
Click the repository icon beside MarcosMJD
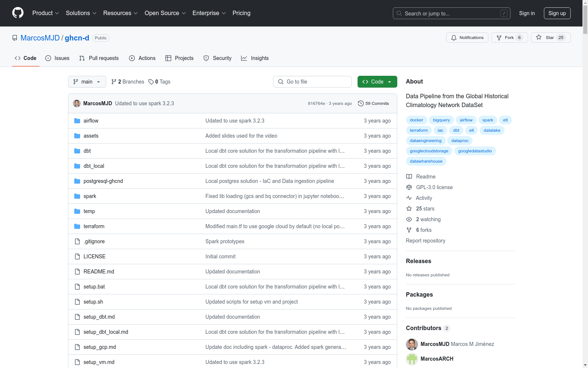(15, 38)
